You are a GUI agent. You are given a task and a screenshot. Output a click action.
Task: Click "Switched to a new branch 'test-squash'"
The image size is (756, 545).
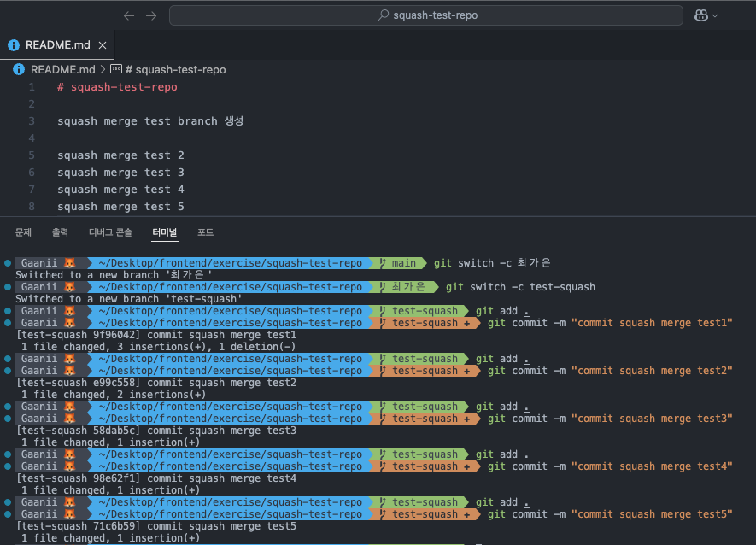click(129, 299)
